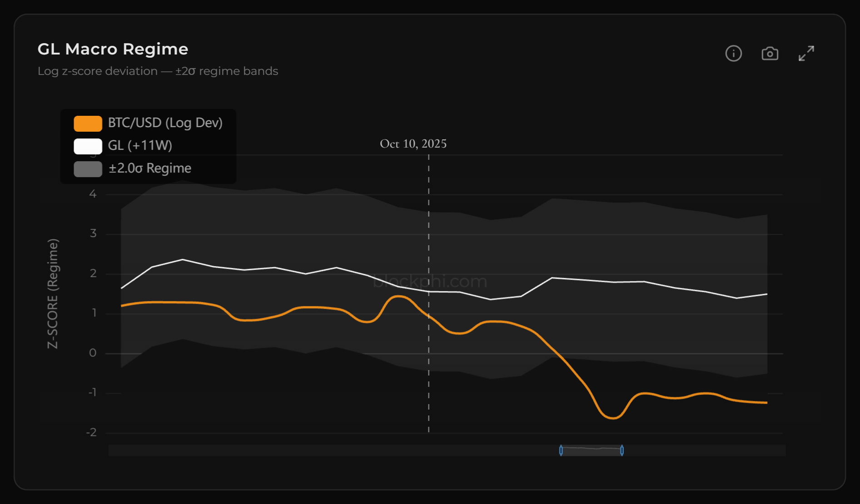Click left handle of range slider
This screenshot has height=504, width=860.
pos(561,450)
